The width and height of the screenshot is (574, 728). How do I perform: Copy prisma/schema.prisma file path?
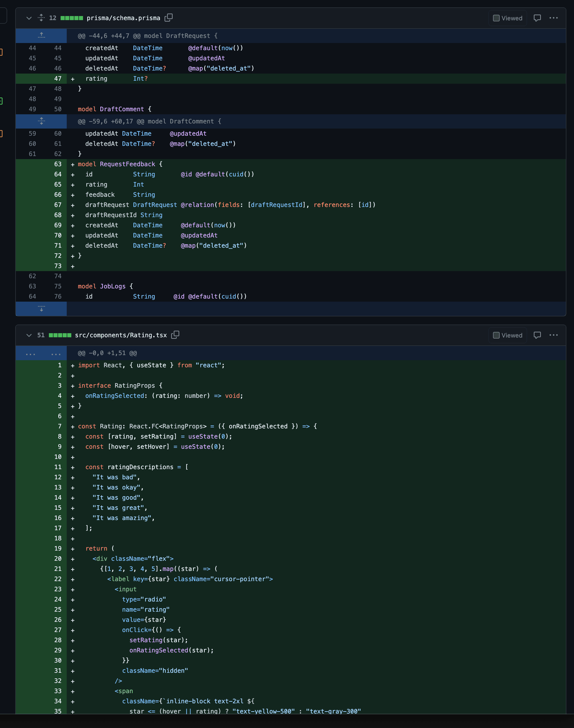(x=169, y=18)
